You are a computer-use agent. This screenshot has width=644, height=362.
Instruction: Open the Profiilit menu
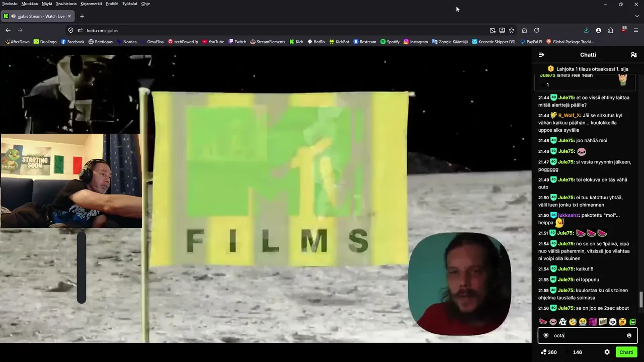(x=112, y=4)
